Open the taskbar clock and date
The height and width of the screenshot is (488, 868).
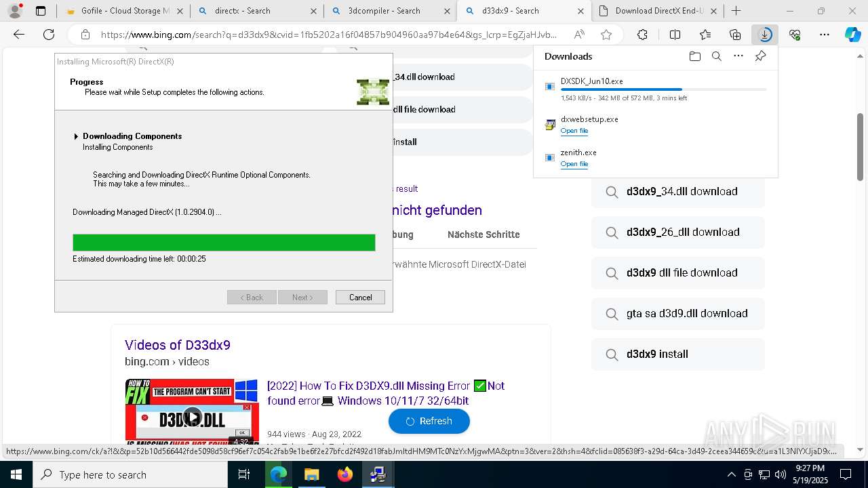810,474
